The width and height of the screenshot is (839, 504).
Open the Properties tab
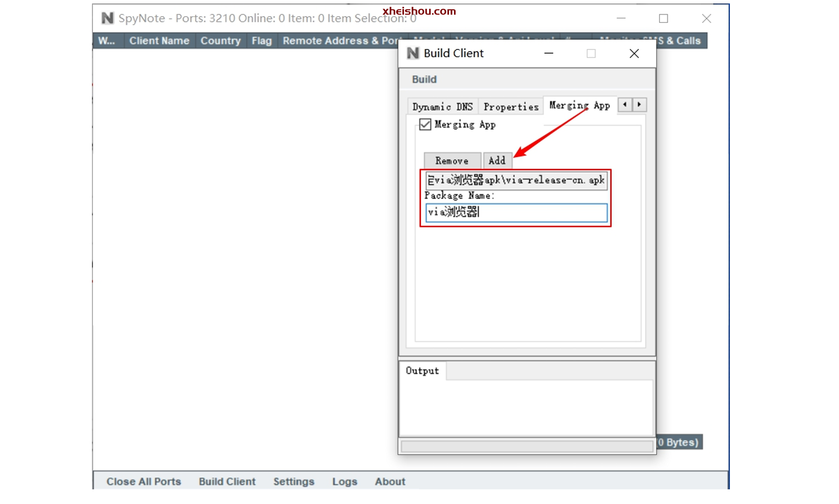pos(511,107)
